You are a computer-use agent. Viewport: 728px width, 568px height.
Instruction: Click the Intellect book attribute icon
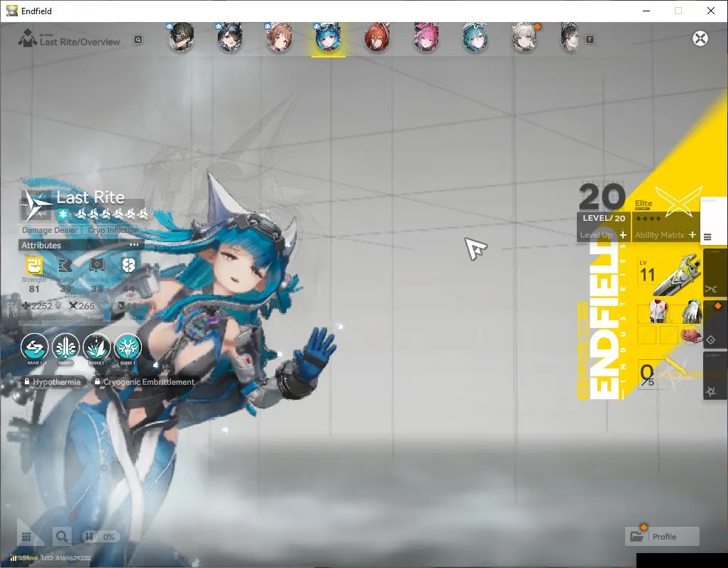click(x=96, y=266)
